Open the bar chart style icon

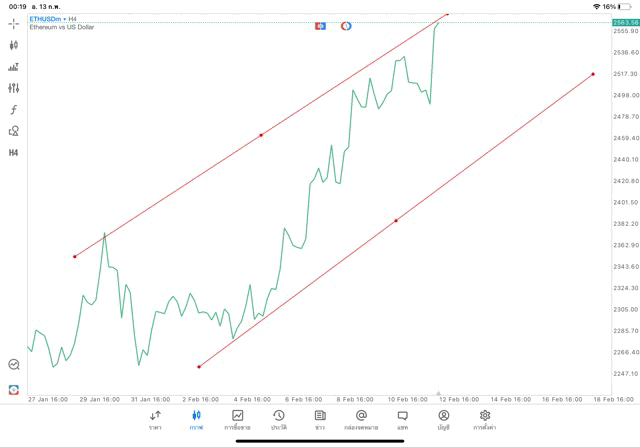click(13, 67)
